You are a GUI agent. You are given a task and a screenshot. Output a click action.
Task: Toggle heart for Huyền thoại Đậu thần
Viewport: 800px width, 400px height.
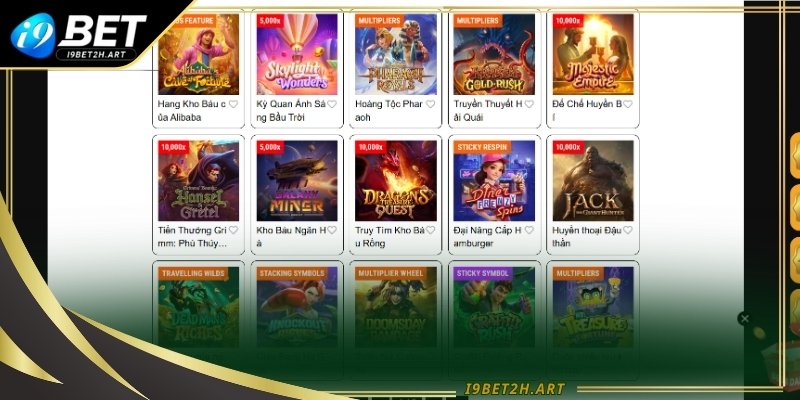tap(627, 230)
